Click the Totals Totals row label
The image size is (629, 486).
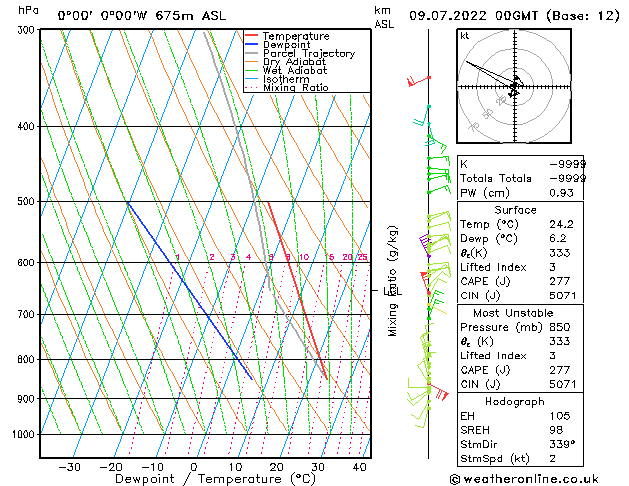pyautogui.click(x=496, y=178)
